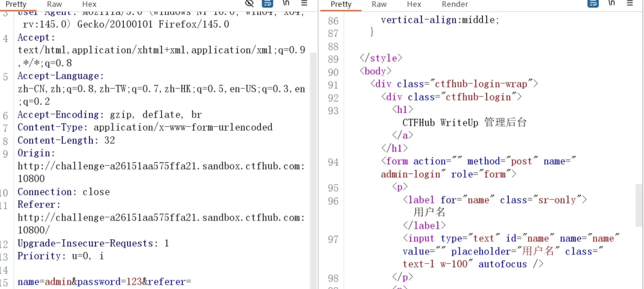Show non-printable \n characters in response

point(611,4)
